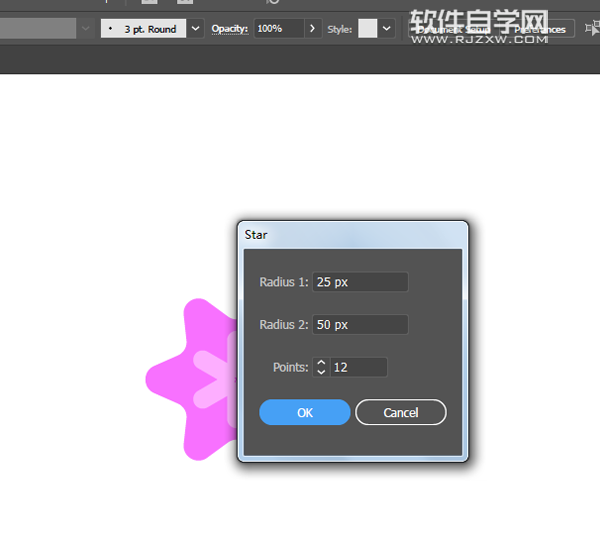Open the Opacity panel link

230,29
